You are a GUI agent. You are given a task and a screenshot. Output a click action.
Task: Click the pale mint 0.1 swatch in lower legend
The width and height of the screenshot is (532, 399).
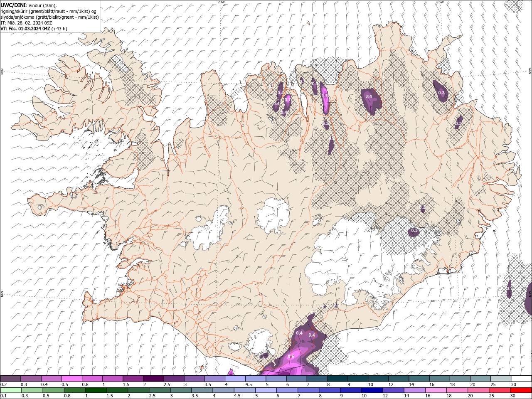(11, 390)
